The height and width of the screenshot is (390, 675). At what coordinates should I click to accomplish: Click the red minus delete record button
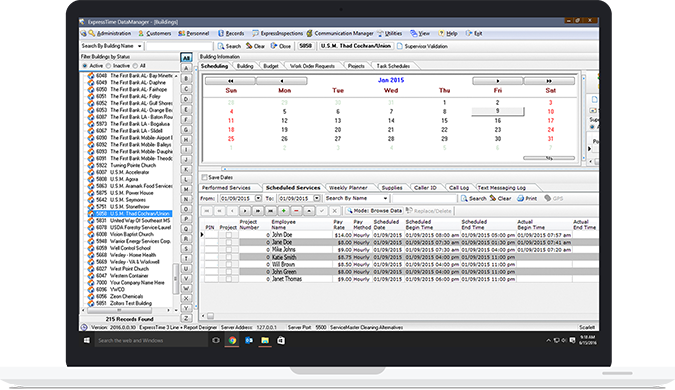[296, 211]
